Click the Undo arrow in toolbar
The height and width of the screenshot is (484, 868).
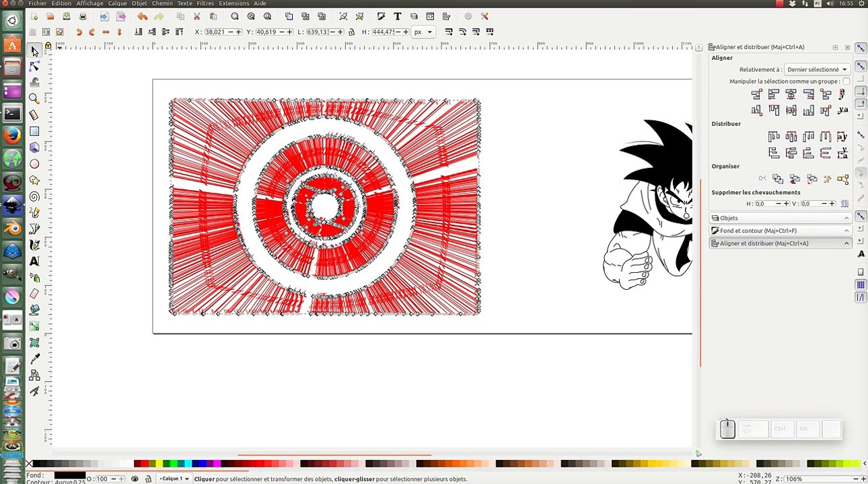[142, 16]
